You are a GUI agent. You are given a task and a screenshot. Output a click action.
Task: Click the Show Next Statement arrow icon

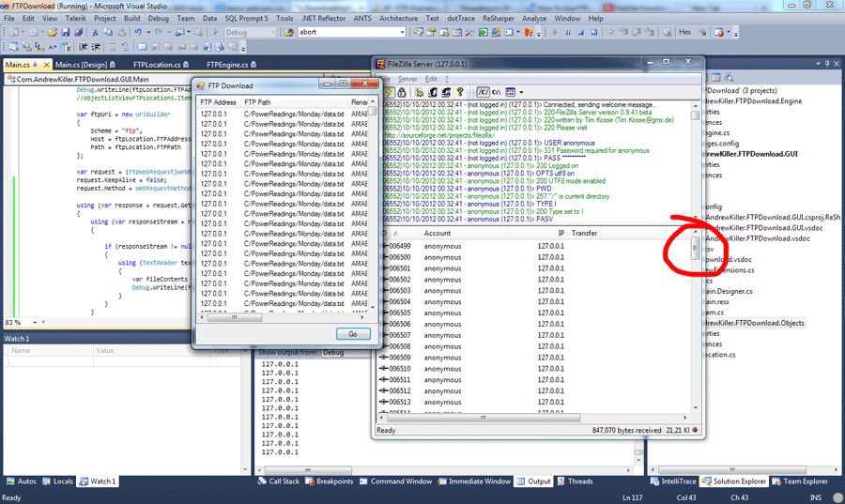coord(610,32)
